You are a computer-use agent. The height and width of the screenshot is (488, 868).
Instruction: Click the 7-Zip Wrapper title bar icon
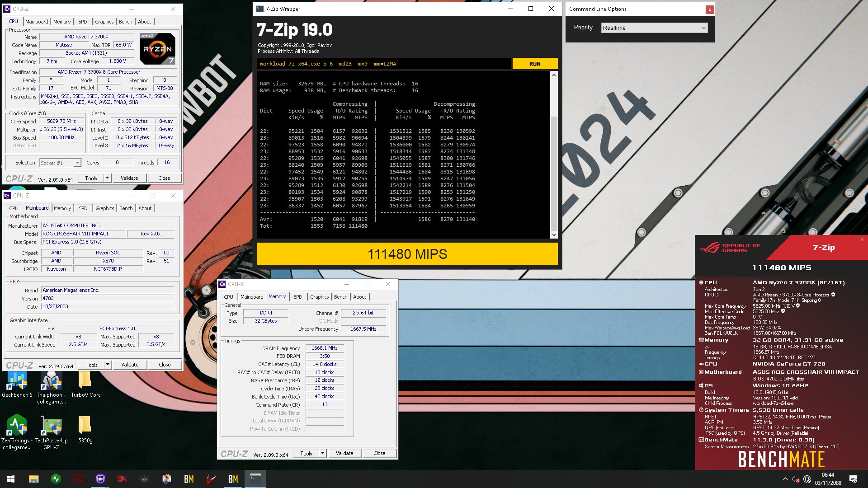[260, 9]
